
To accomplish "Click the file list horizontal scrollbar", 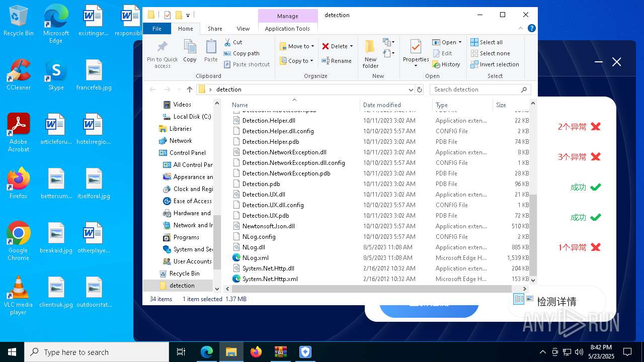I will (x=371, y=289).
